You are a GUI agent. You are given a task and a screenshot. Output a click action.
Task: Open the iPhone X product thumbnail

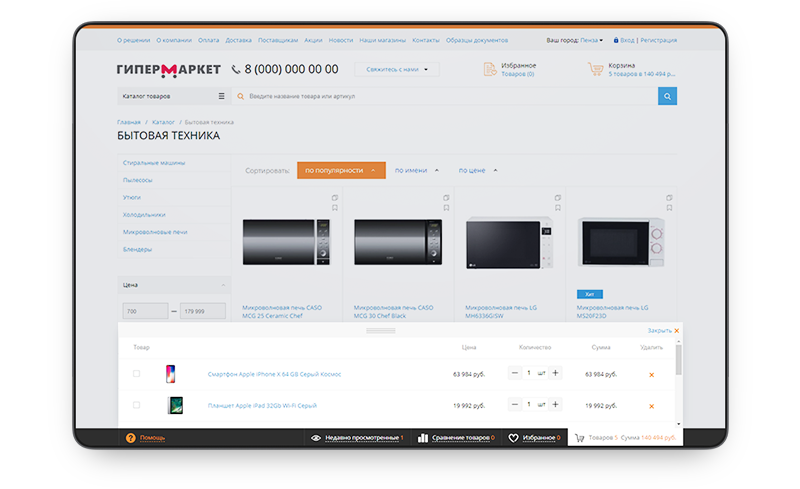point(171,374)
